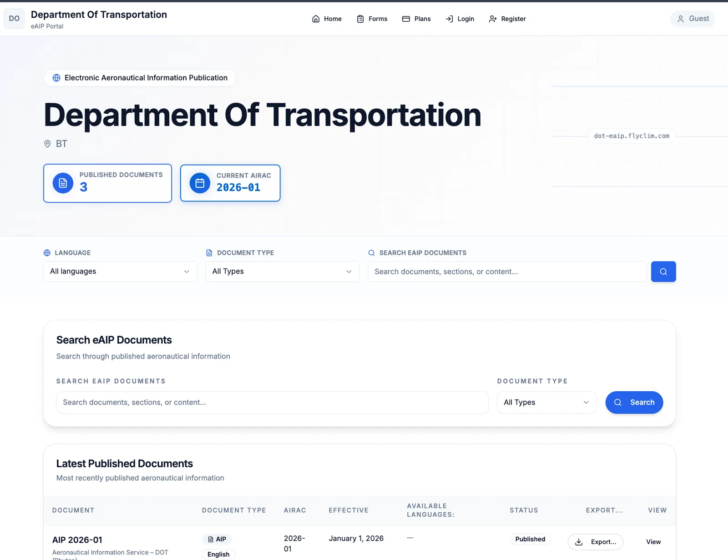This screenshot has width=728, height=560.
Task: Expand the Document Type filter dropdown
Action: (282, 272)
